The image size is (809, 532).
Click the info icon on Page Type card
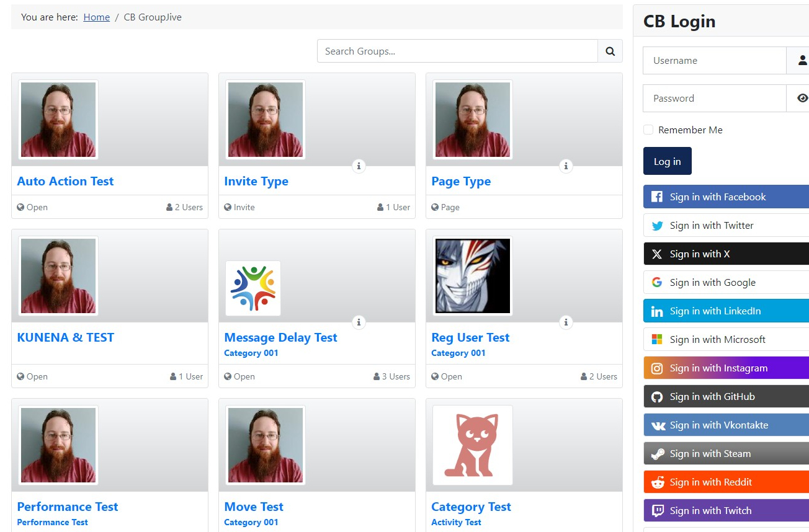pos(566,166)
